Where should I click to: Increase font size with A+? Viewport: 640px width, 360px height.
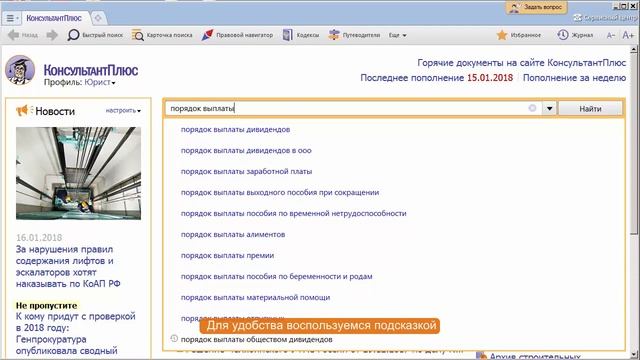(628, 35)
